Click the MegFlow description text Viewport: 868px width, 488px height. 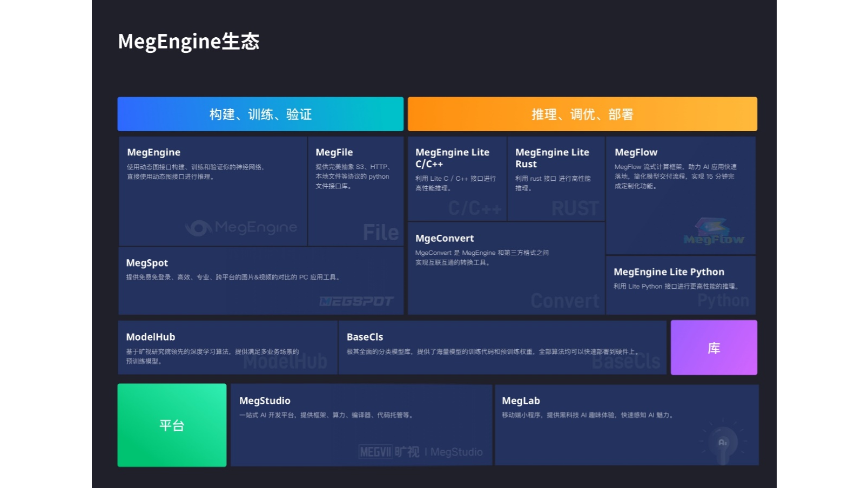675,177
